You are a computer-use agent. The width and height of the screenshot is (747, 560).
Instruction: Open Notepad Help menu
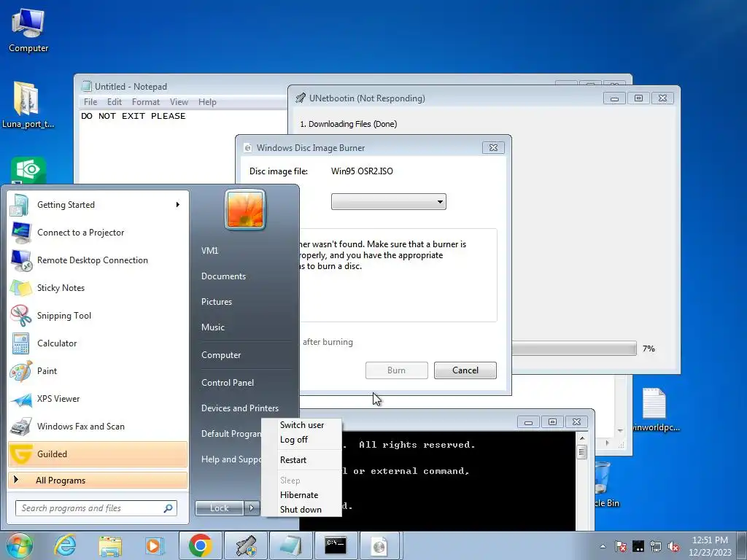(x=207, y=102)
